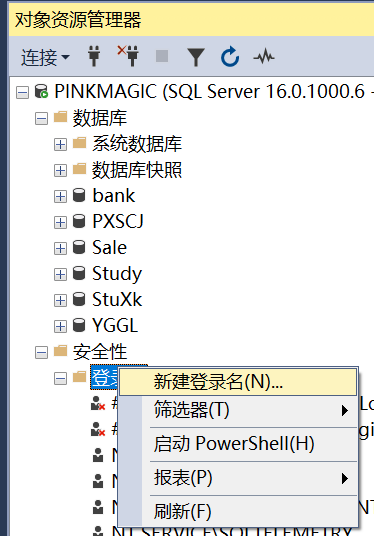Image resolution: width=374 pixels, height=536 pixels.
Task: Select the Study database name
Action: click(117, 274)
